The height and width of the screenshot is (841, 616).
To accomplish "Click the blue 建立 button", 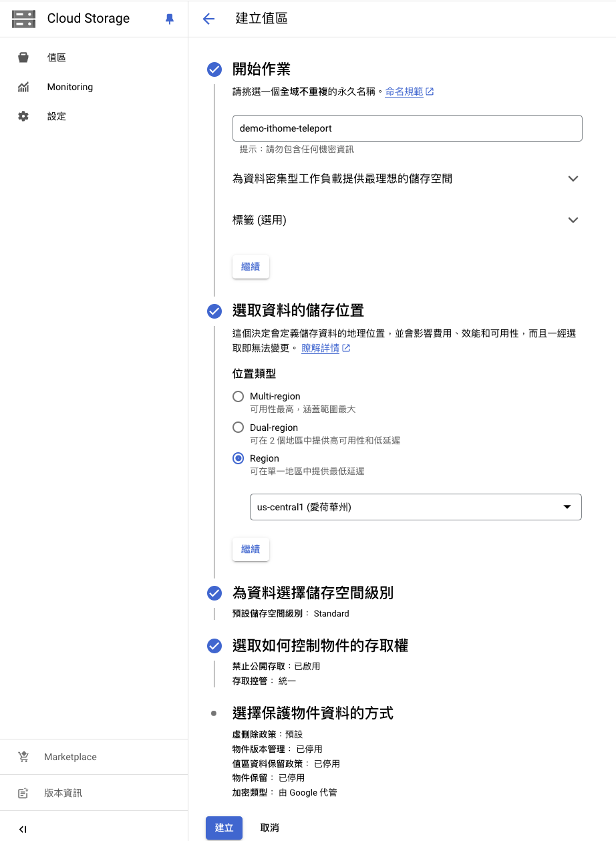I will (224, 828).
